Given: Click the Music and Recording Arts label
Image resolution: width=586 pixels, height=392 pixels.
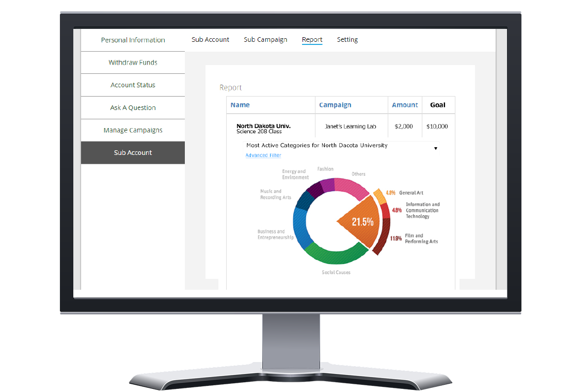Looking at the screenshot, I should pos(275,194).
